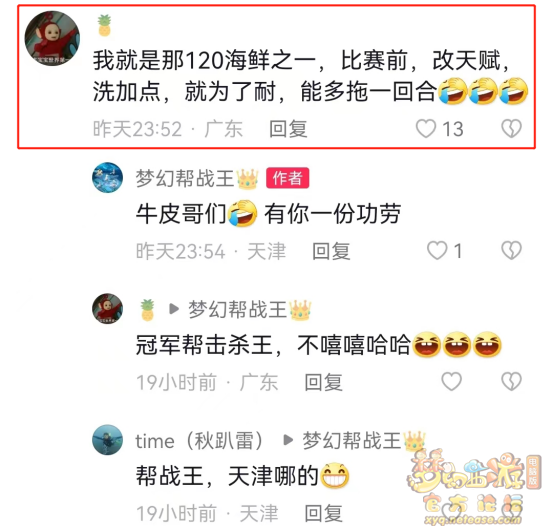Open pineapple username on top comment

click(104, 25)
